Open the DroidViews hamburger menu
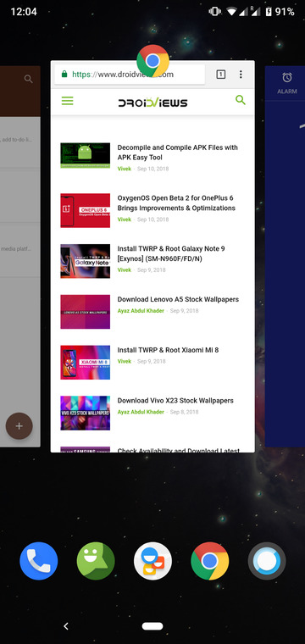The height and width of the screenshot is (644, 305). 67,101
